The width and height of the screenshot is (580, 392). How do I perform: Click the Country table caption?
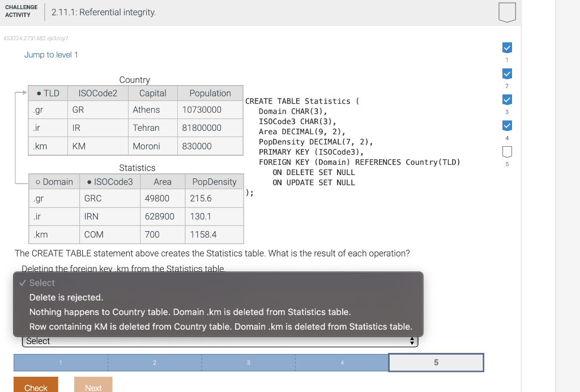pyautogui.click(x=135, y=80)
